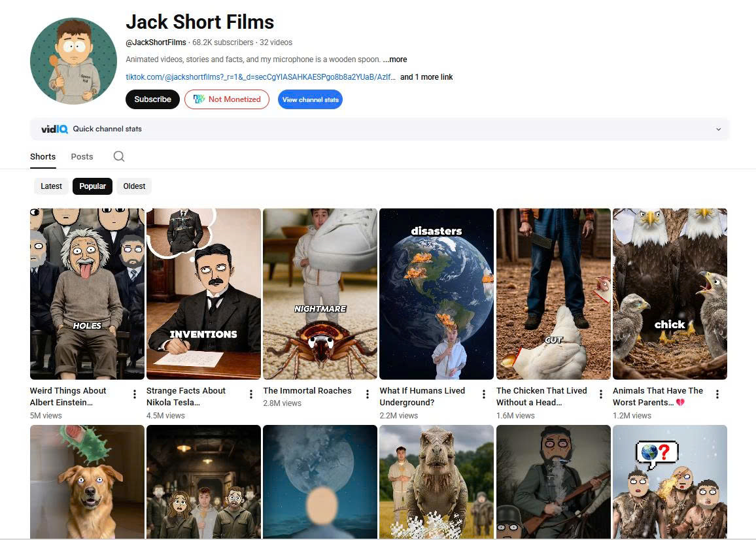Select the Oldest sort filter chip
Screen dimensions: 756x540
(134, 186)
